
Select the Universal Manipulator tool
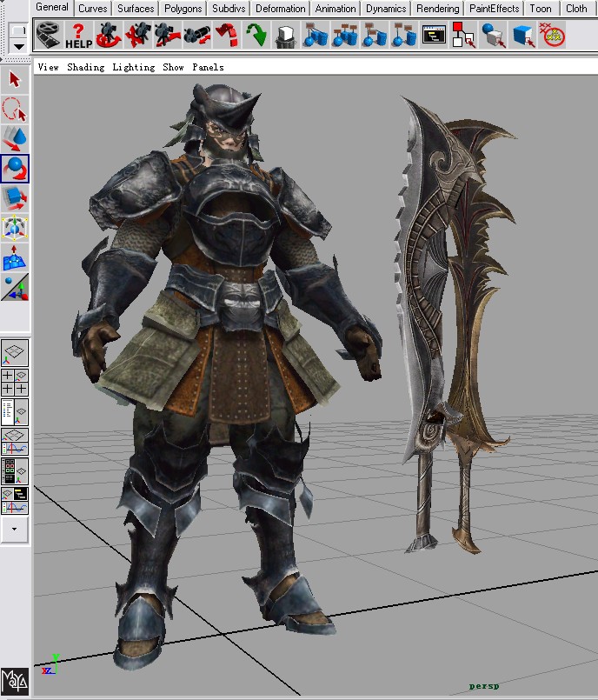point(15,228)
